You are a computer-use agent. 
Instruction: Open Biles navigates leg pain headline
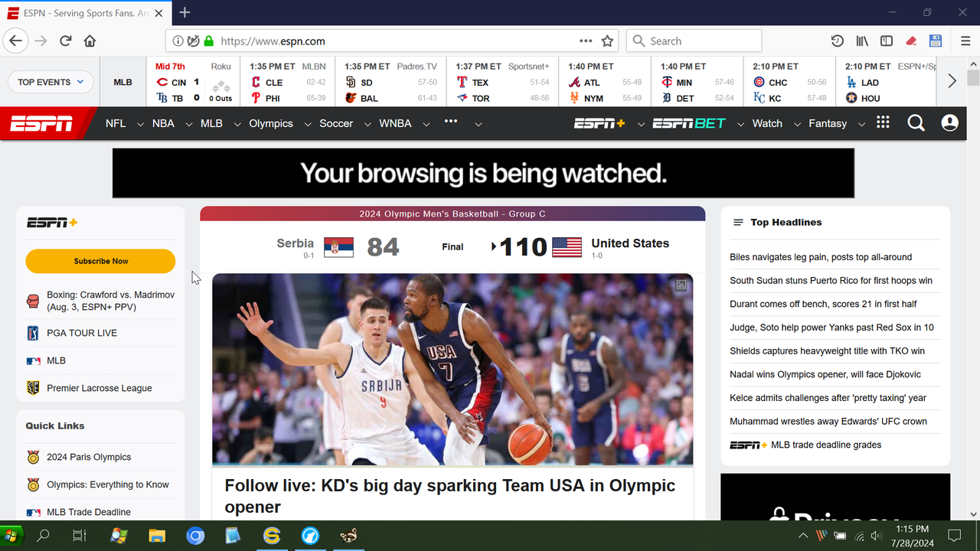click(821, 257)
